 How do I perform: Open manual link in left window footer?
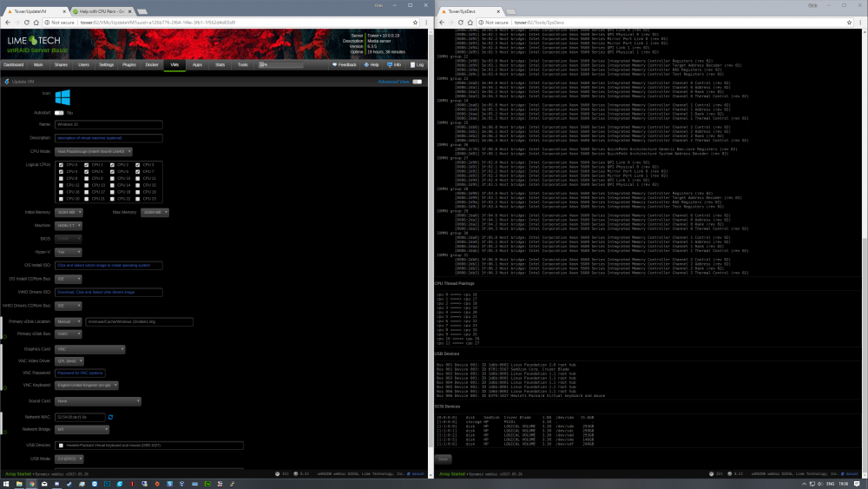418,474
